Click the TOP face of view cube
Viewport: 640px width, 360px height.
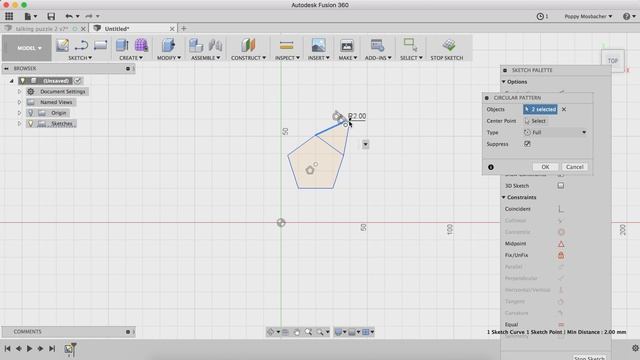coord(613,61)
